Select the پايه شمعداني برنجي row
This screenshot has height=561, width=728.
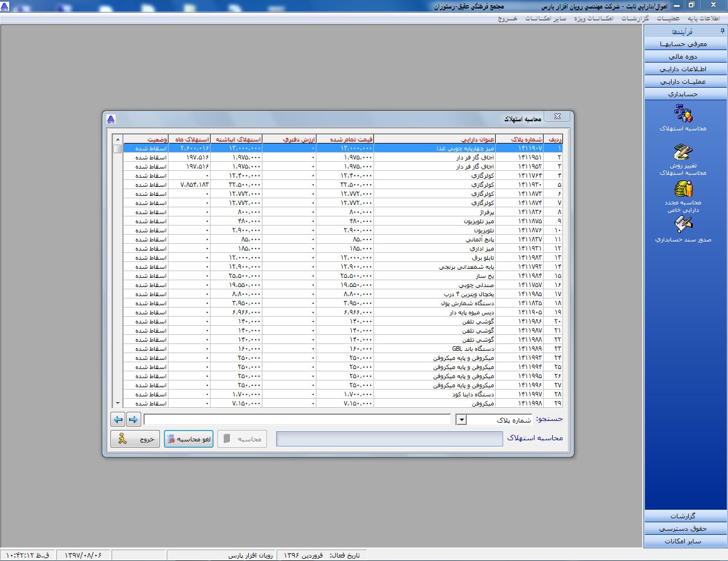[343, 267]
